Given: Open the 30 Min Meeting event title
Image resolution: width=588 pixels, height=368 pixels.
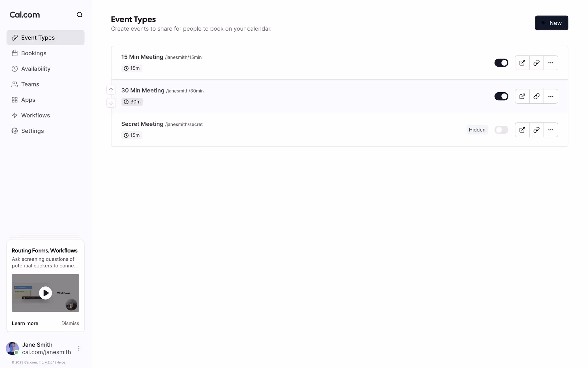Looking at the screenshot, I should pyautogui.click(x=143, y=90).
